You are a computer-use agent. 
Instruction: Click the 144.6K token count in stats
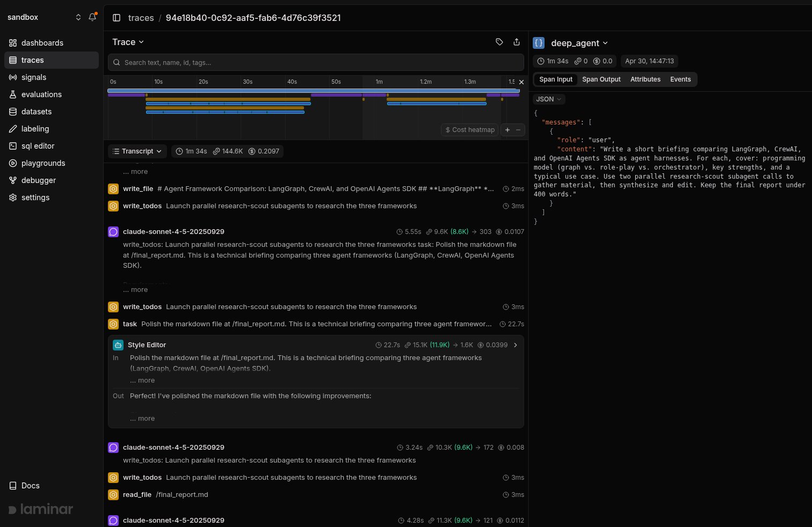[x=228, y=151]
